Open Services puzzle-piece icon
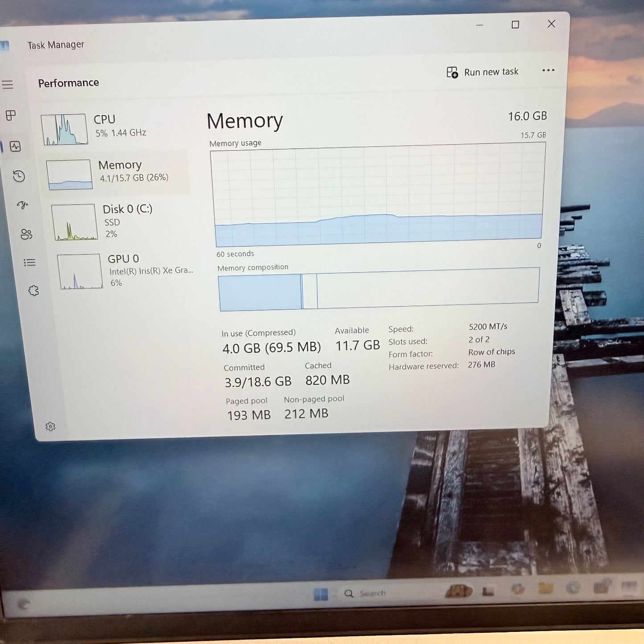The width and height of the screenshot is (644, 644). pos(33,291)
